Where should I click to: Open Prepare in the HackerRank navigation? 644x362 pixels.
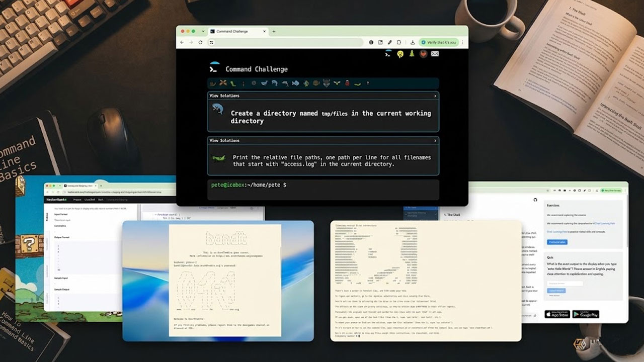pyautogui.click(x=77, y=200)
